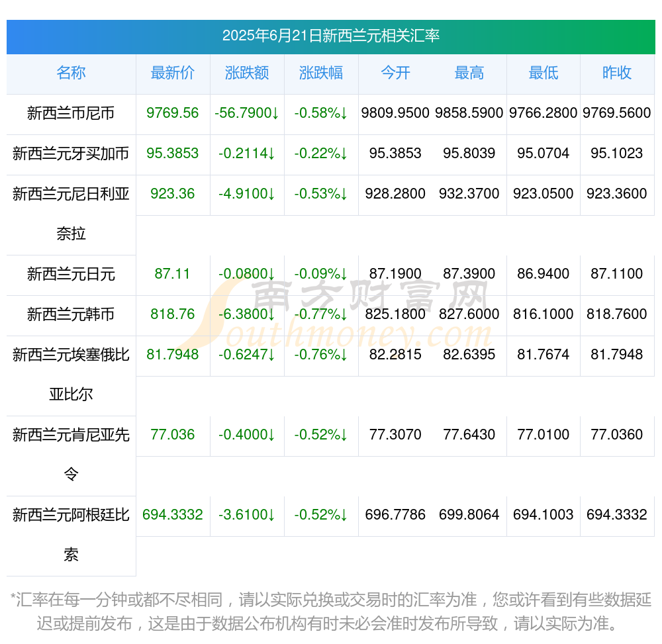Viewport: 662px width, 644px height.
Task: Click the change amount -56.7900
Action: [247, 113]
